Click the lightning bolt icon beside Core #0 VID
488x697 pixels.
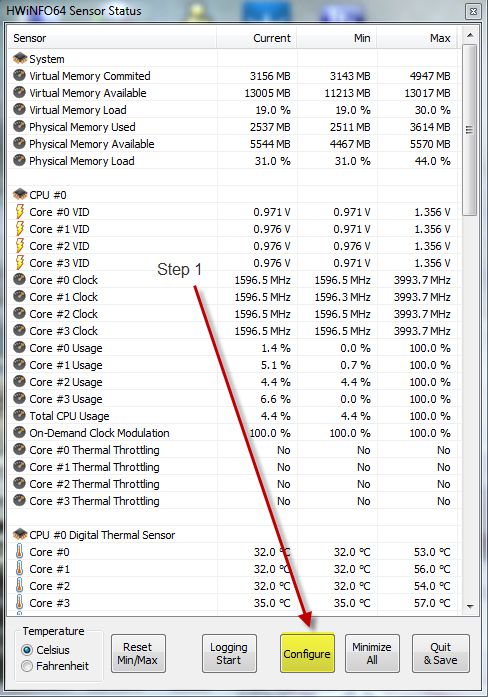coord(20,212)
